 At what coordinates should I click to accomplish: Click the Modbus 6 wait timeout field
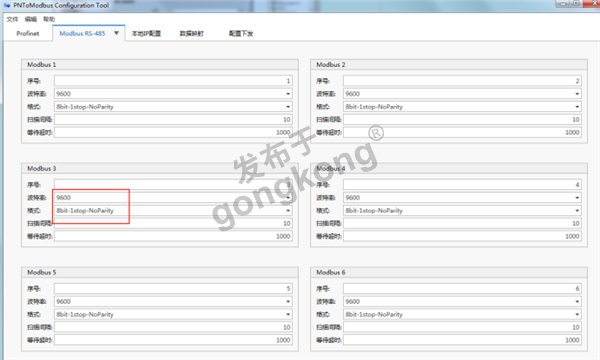tap(462, 340)
